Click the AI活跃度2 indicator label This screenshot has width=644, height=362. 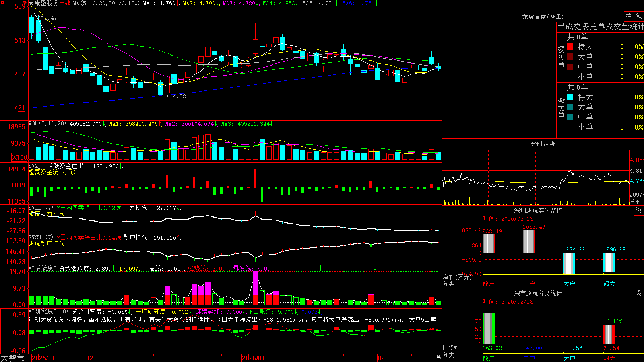point(43,268)
